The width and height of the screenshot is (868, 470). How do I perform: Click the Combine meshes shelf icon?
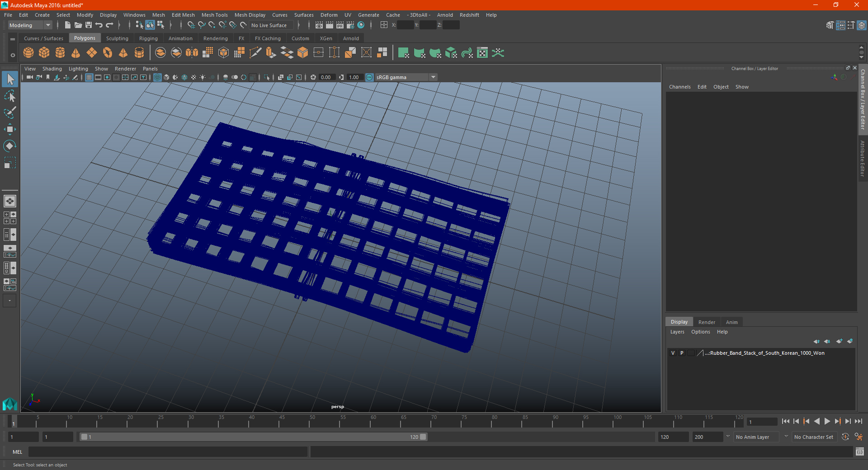[160, 53]
